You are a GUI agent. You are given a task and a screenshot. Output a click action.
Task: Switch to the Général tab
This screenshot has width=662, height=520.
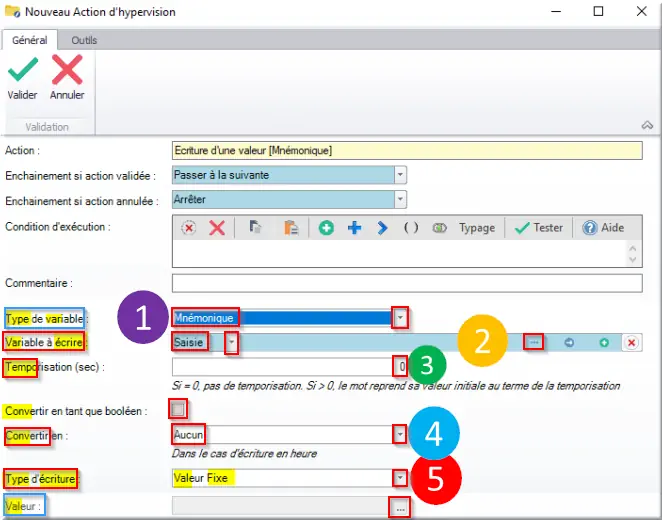click(30, 40)
